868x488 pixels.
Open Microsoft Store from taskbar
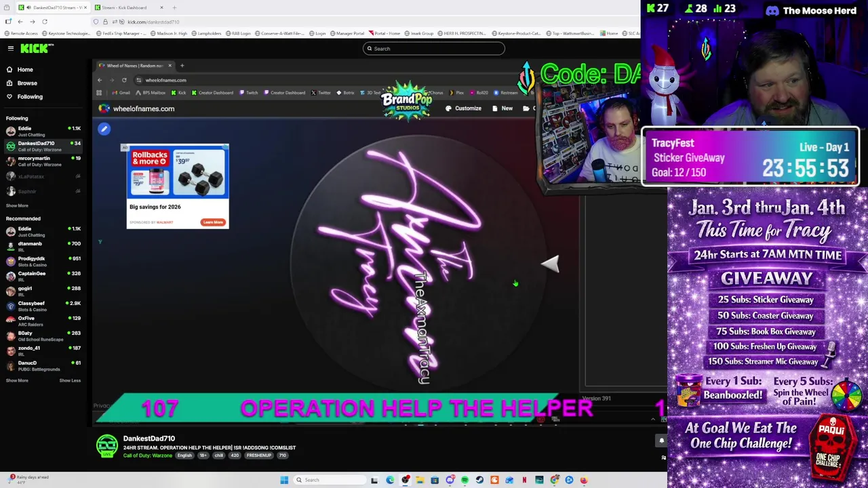tap(435, 480)
